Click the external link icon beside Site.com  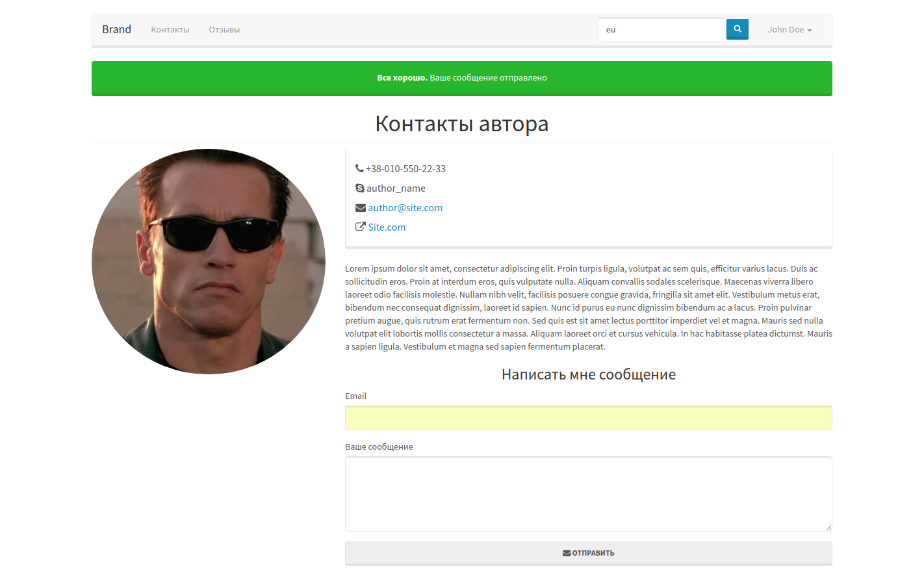coord(361,227)
